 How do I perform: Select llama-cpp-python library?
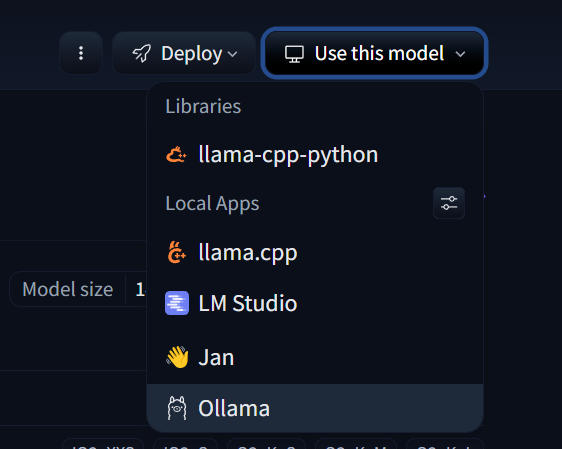coord(315,155)
